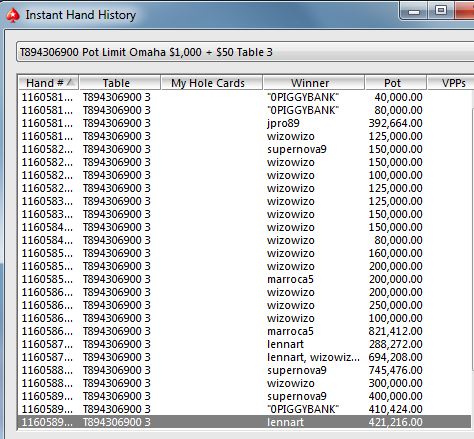Screen dimensions: 474x439
Task: Click the hand list vertical scrollbar
Action: point(473,238)
